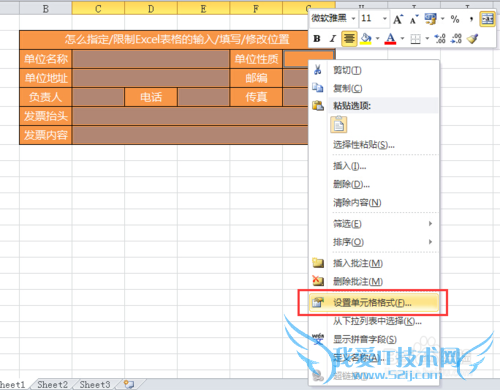This screenshot has height=390, width=500.
Task: Click the insert comment icon
Action: click(x=318, y=263)
